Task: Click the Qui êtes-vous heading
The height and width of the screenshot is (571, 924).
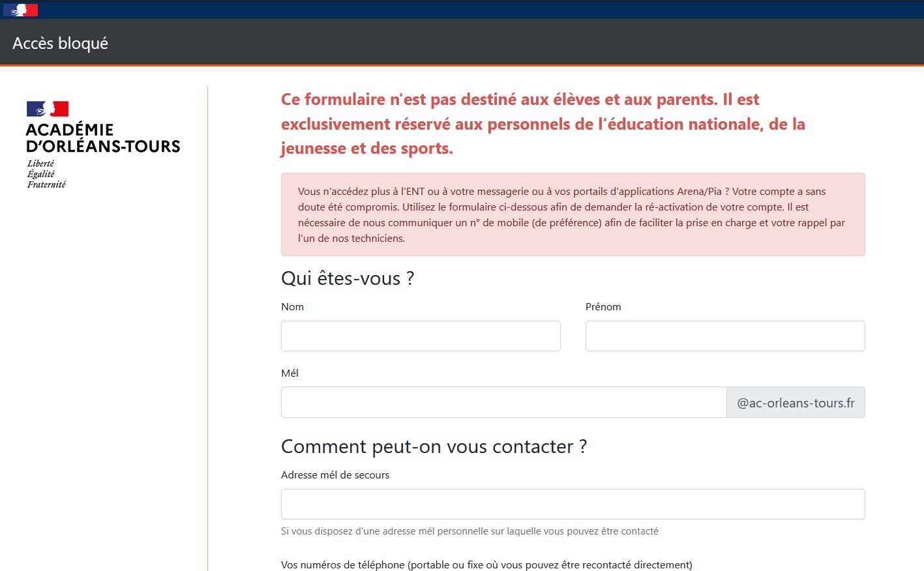Action: (x=348, y=278)
